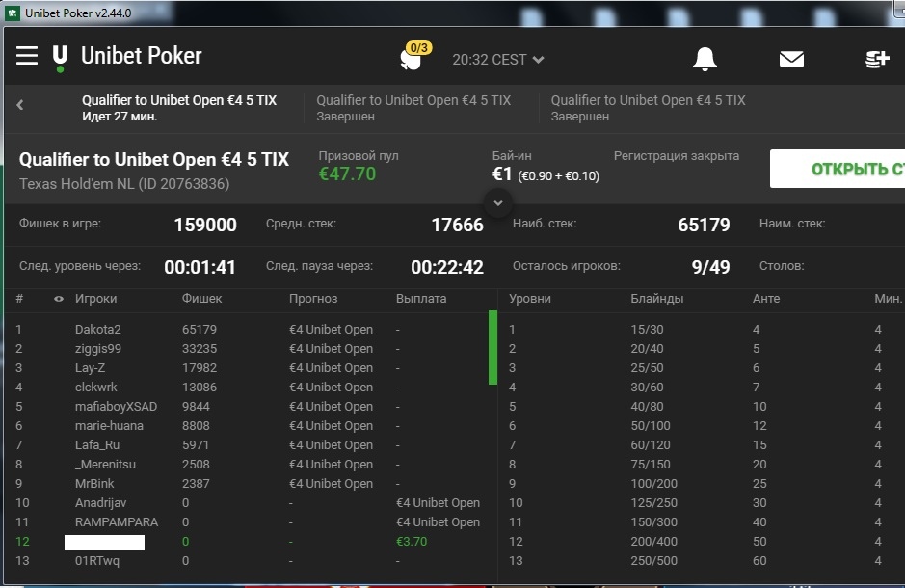Viewport: 905px width, 588px height.
Task: Select player ziggis99
Action: [98, 349]
